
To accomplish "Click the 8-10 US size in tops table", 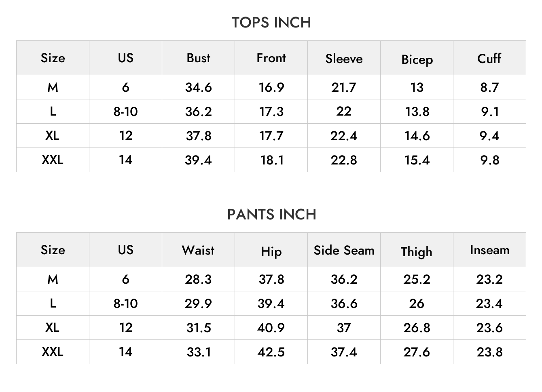I will click(125, 112).
